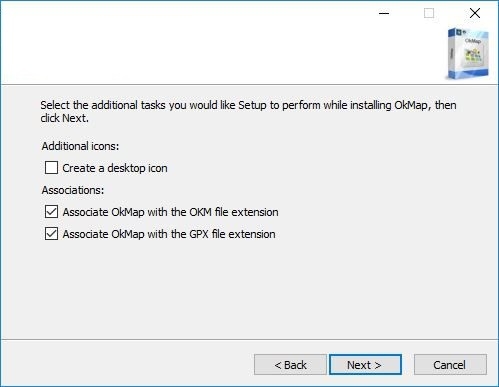Continue setup with the Next > button

tap(365, 365)
